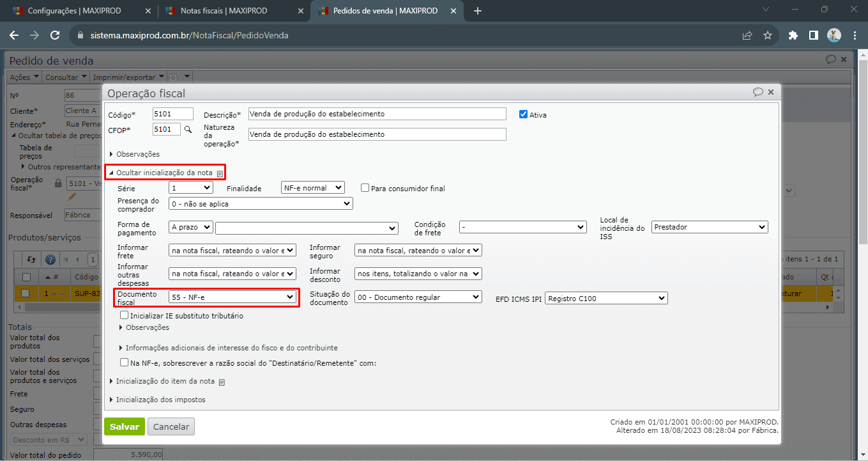Enable the Para consumidor final checkbox
Viewport: 868px width, 461px height.
[365, 188]
